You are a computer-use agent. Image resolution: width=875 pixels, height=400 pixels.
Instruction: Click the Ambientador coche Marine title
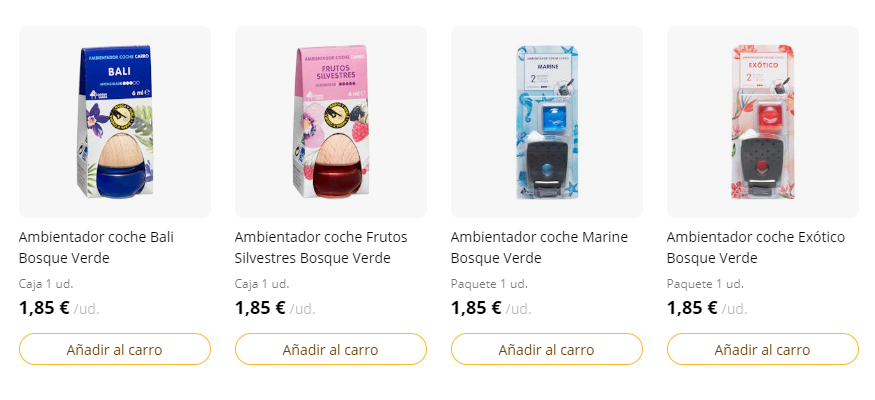pyautogui.click(x=539, y=248)
